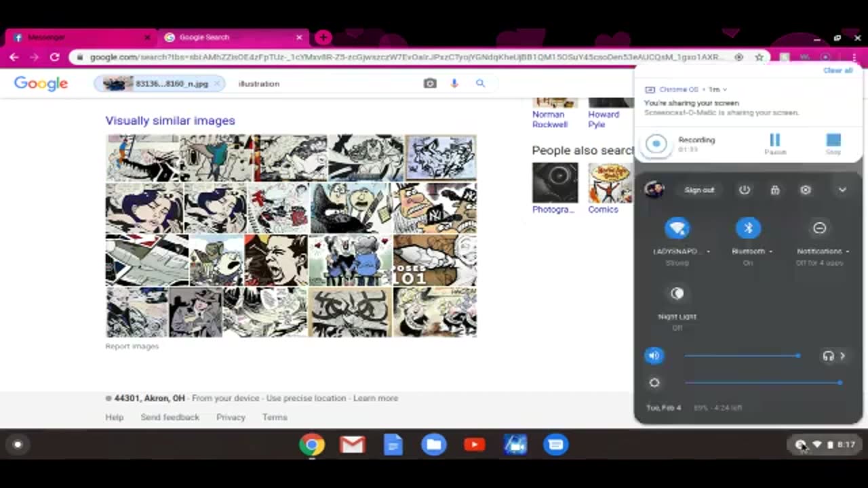Image resolution: width=868 pixels, height=488 pixels.
Task: Open the Notifications settings dropdown
Action: point(823,251)
